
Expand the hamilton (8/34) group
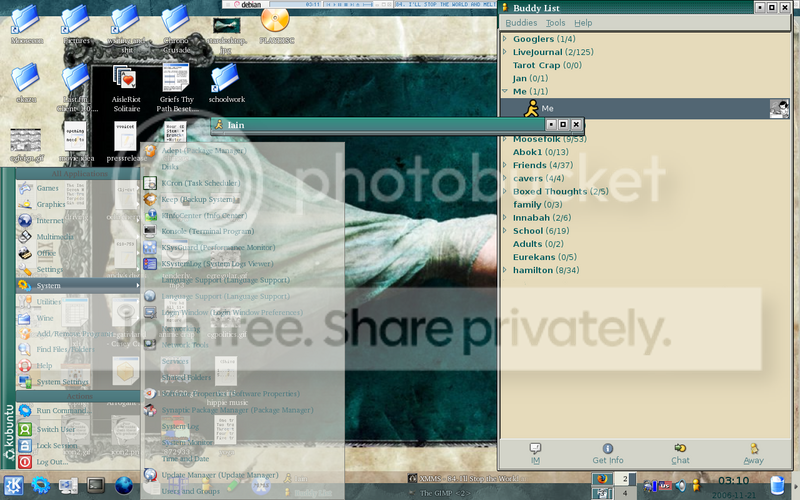pyautogui.click(x=505, y=270)
